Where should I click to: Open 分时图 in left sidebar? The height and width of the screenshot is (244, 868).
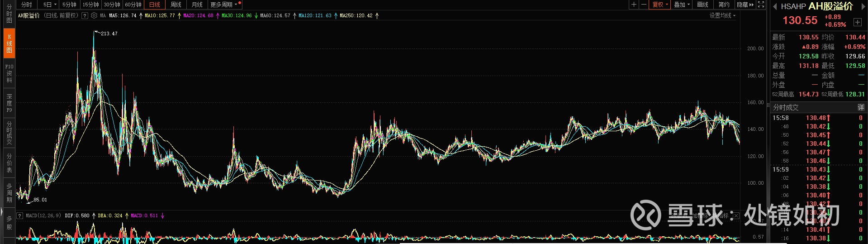click(x=9, y=14)
